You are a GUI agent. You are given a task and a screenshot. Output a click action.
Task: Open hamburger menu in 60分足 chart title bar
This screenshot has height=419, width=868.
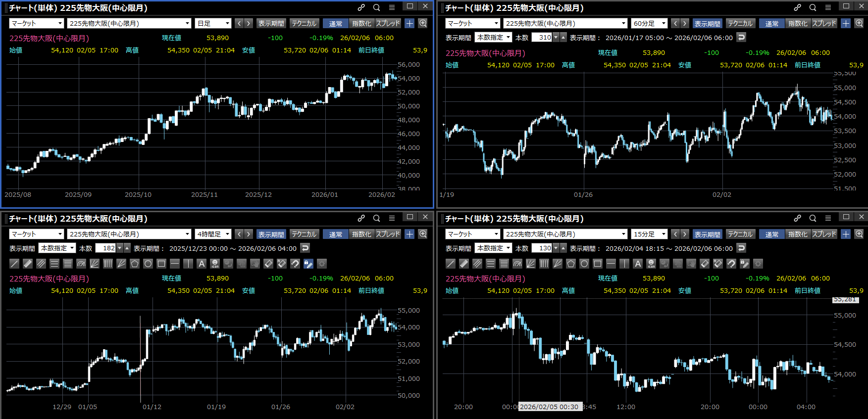(828, 7)
